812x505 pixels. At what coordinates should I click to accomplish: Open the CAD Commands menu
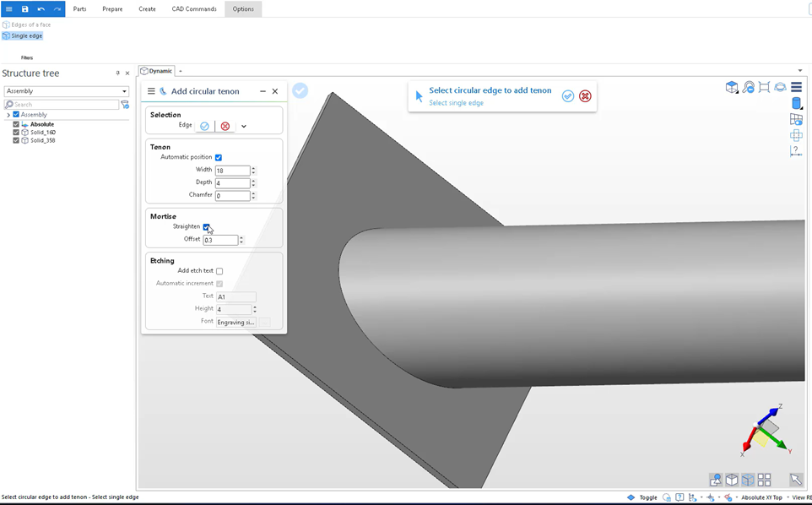click(194, 8)
